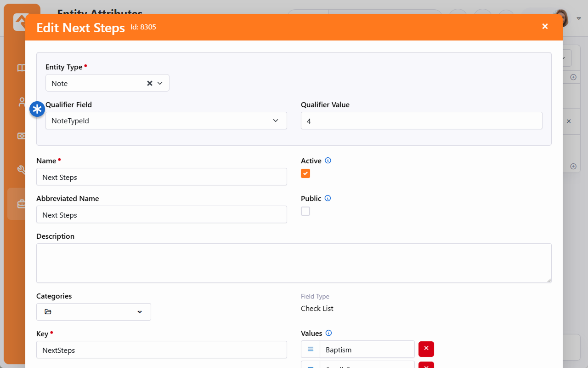Click the Baptism reorder handle icon
This screenshot has width=588, height=368.
311,350
